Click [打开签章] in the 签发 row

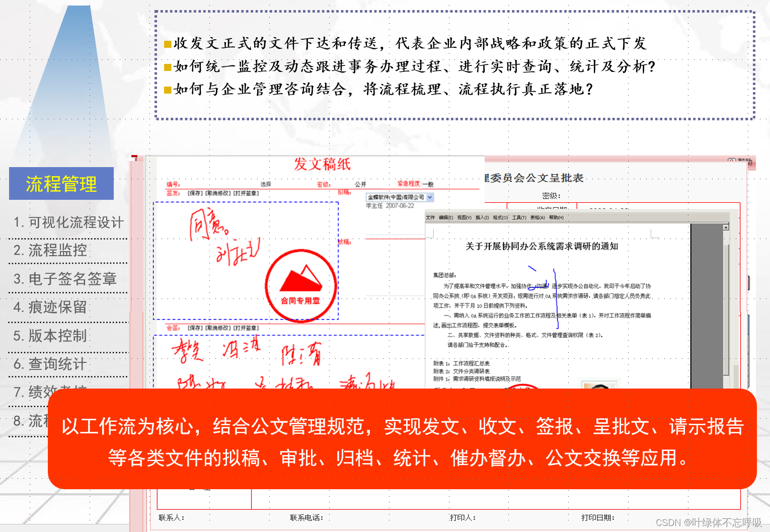(x=246, y=193)
